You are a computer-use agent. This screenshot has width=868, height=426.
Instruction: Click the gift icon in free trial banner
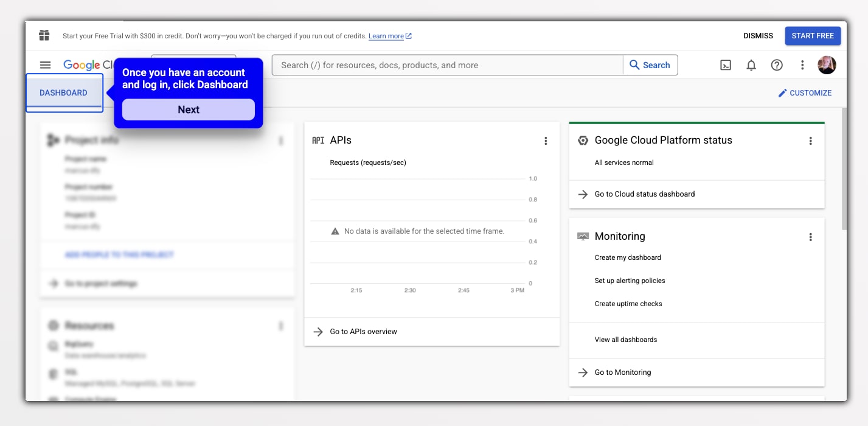44,35
